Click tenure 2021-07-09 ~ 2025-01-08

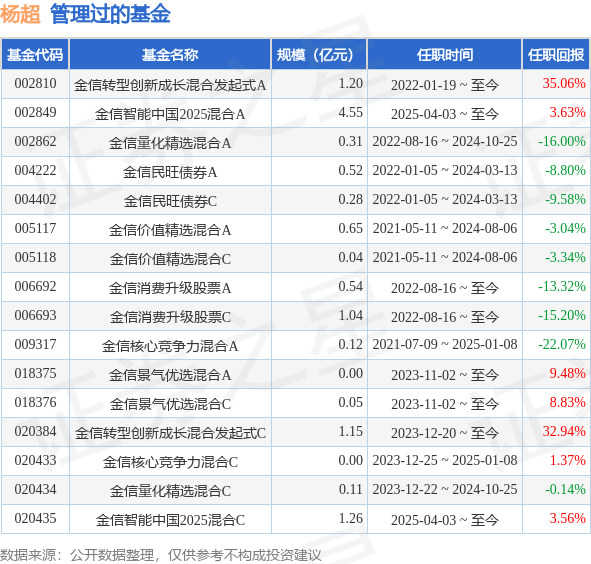coord(445,345)
